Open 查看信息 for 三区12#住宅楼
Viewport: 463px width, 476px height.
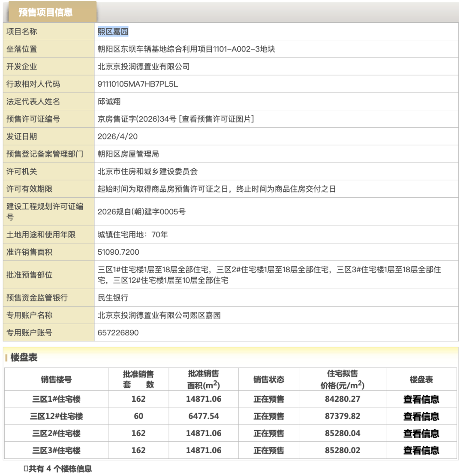[x=421, y=416]
